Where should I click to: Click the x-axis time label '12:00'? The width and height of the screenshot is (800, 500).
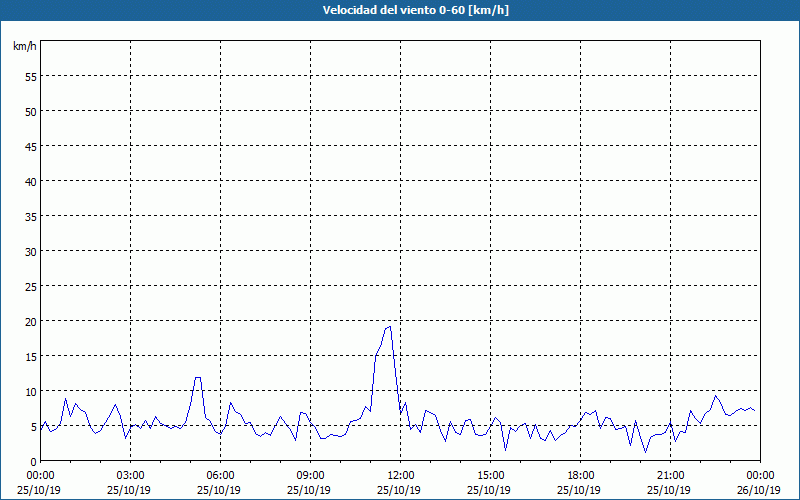401,476
